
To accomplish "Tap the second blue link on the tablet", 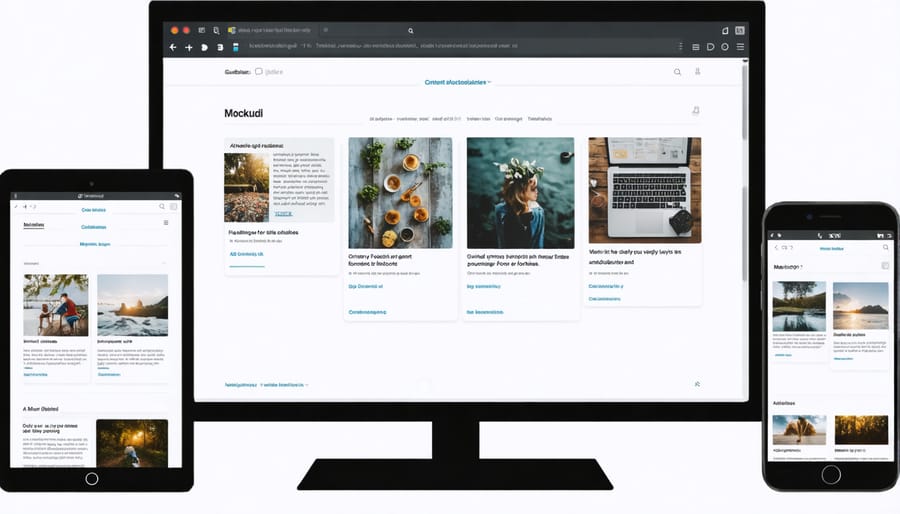I will point(94,227).
